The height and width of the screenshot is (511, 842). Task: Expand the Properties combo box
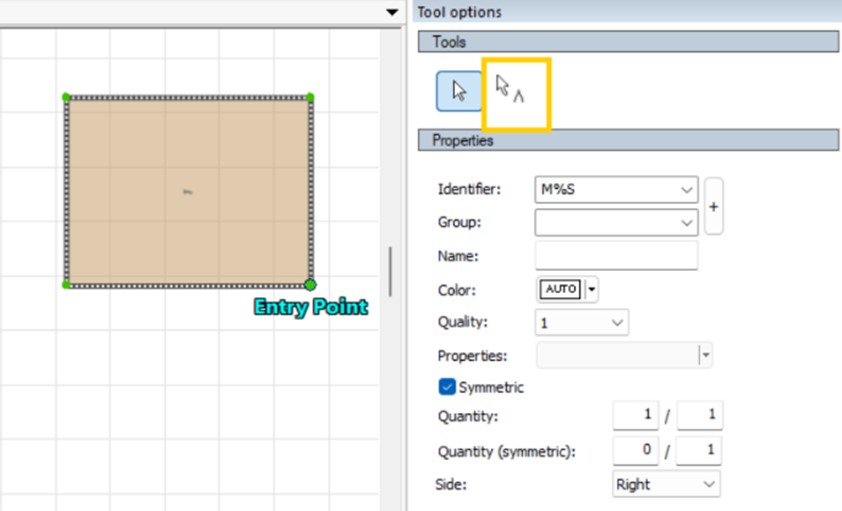[x=705, y=356]
